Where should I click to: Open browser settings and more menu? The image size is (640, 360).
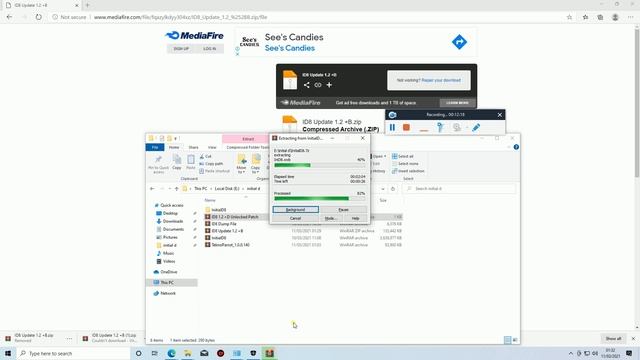click(631, 17)
